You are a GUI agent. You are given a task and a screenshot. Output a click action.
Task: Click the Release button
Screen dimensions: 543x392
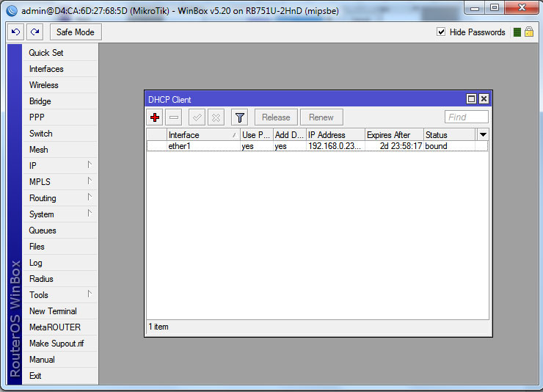pos(276,117)
